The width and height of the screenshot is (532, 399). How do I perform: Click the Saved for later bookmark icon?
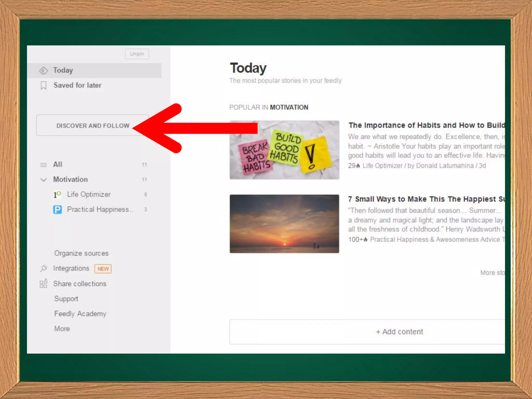(44, 85)
